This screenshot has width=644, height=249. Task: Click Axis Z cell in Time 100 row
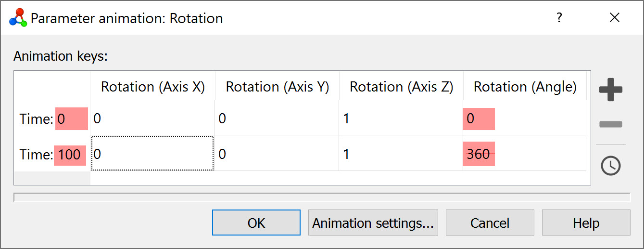[401, 154]
